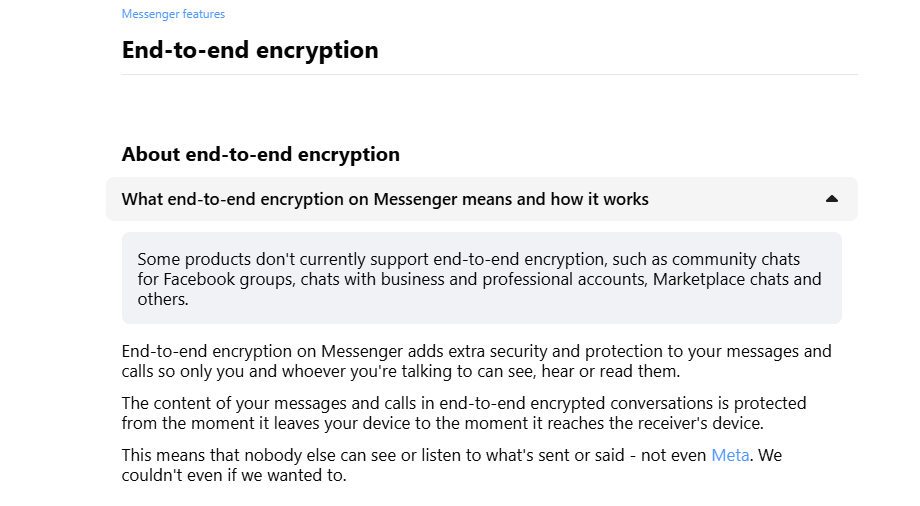Click the horizontal divider under the page title
Screen dimensions: 920x506
click(489, 75)
